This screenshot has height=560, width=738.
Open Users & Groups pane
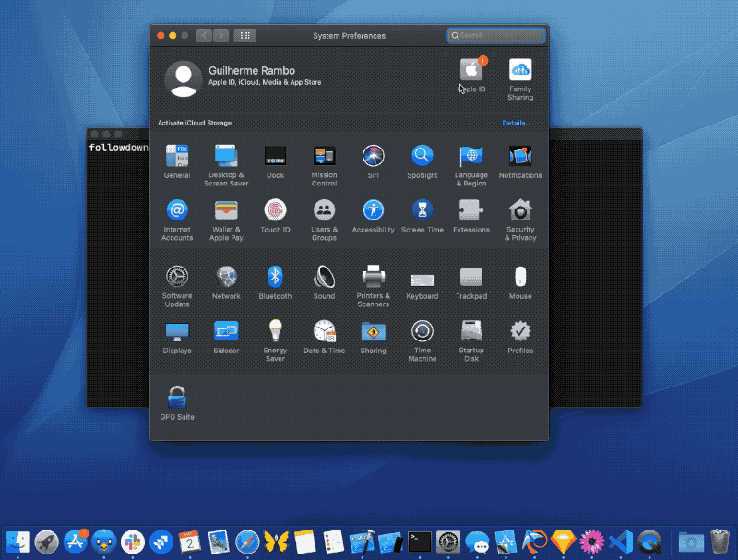(x=325, y=210)
